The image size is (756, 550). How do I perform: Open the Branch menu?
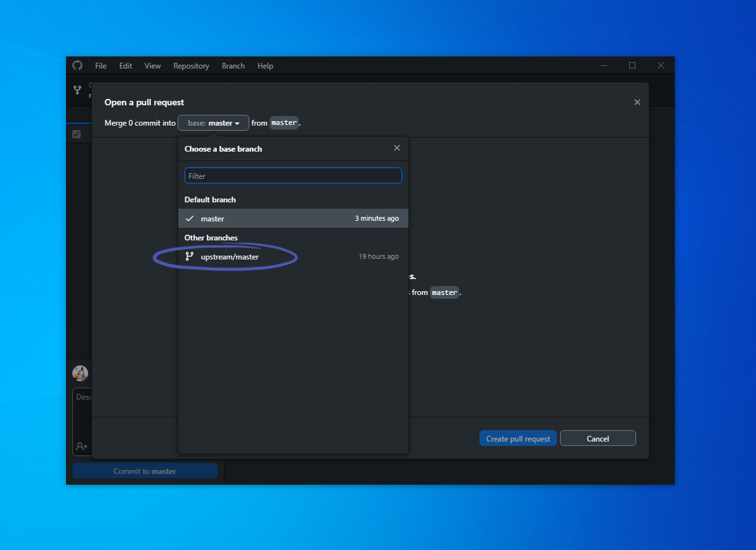pyautogui.click(x=233, y=65)
